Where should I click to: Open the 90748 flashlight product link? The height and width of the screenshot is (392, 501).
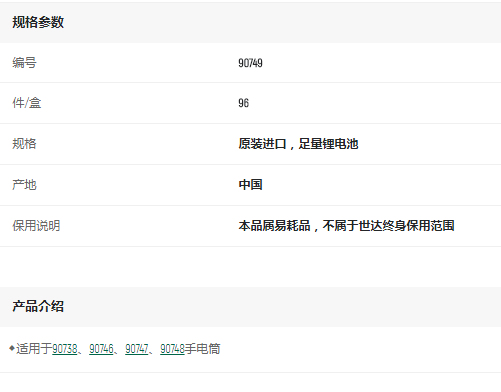click(172, 349)
